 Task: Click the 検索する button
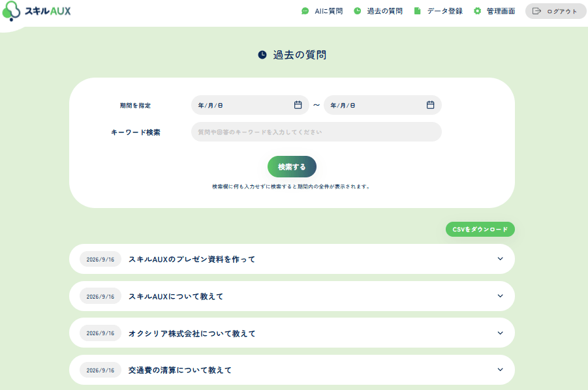click(292, 167)
